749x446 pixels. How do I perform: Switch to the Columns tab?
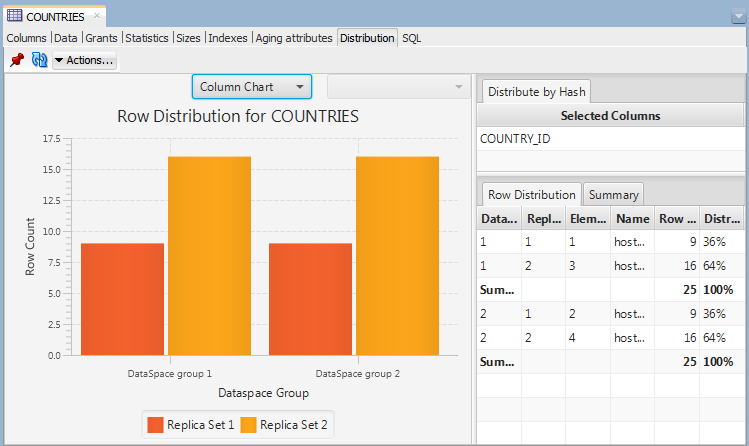point(26,38)
